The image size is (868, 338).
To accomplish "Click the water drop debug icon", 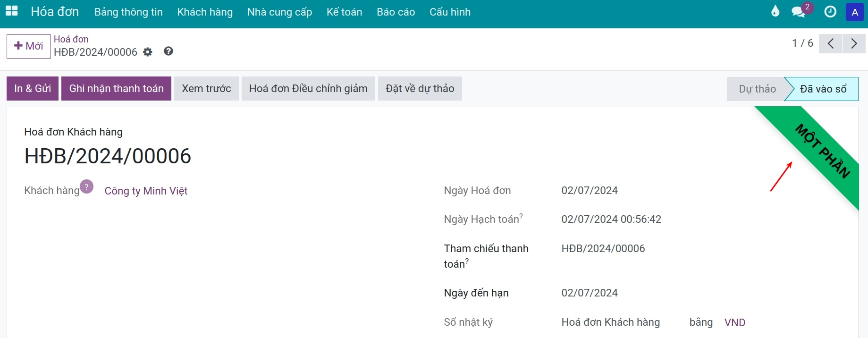I will coord(775,11).
